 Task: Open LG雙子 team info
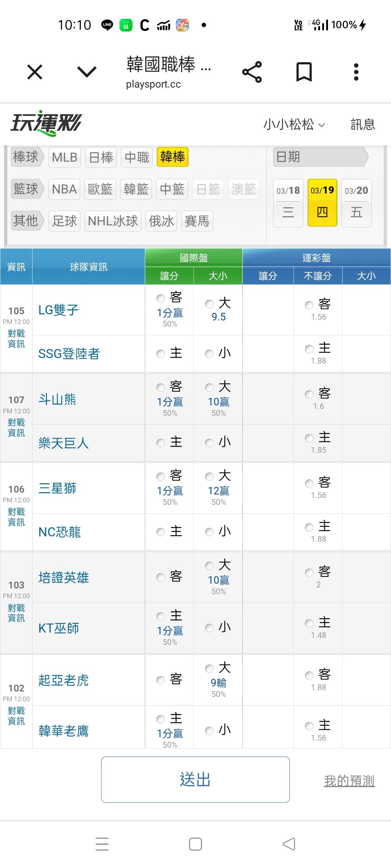(59, 310)
